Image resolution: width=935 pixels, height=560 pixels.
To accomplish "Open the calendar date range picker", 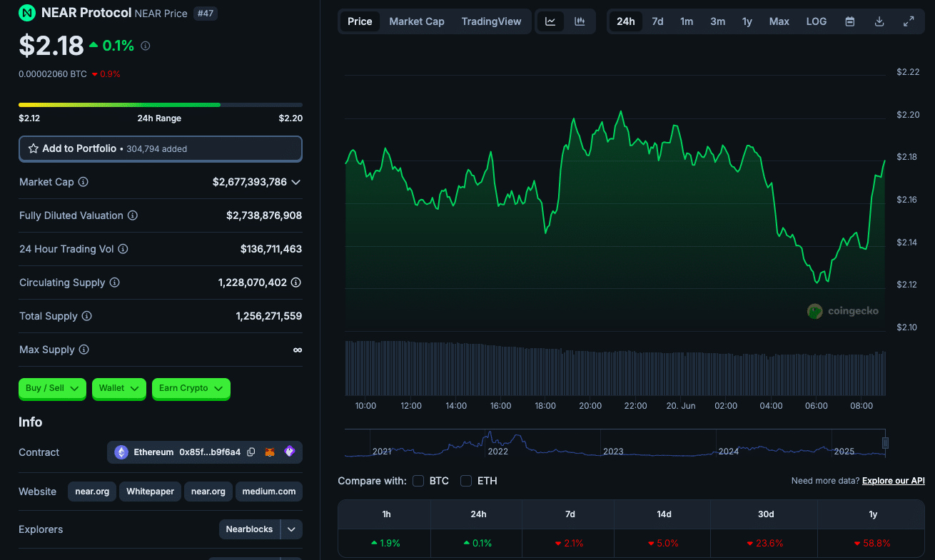I will tap(850, 21).
